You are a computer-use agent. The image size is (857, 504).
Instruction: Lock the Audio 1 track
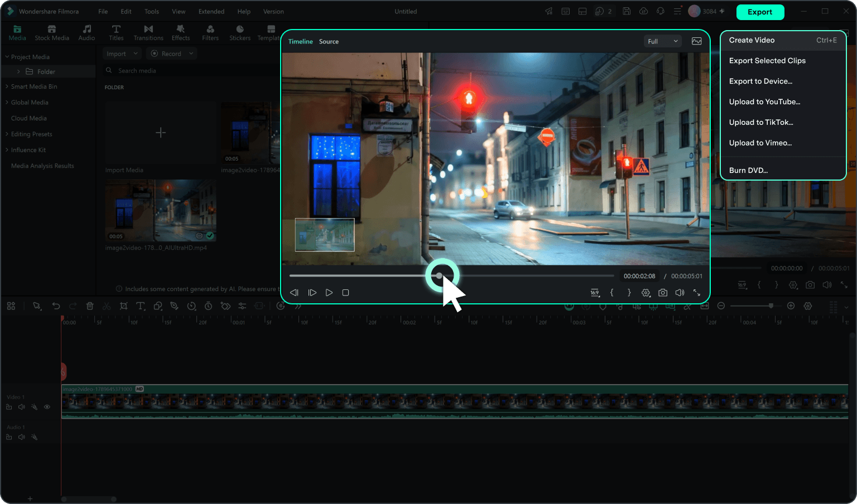coord(9,437)
